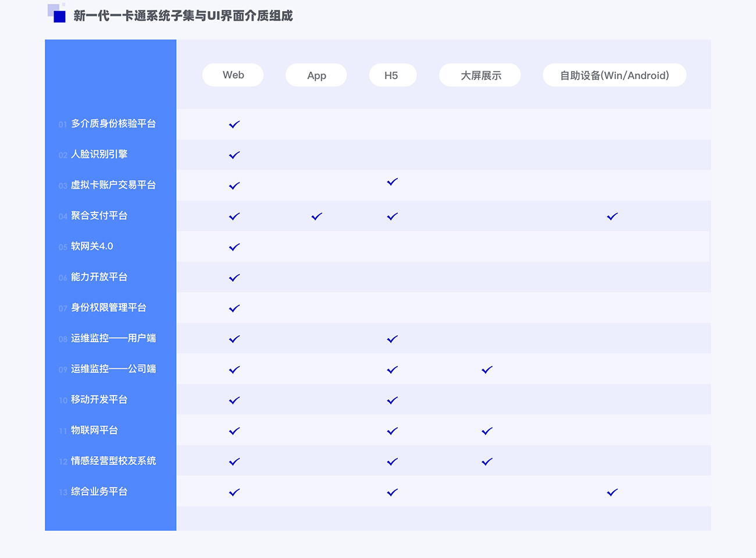The image size is (756, 558).
Task: Click the Web checkmark for 聚合支付平台
Action: 234,216
